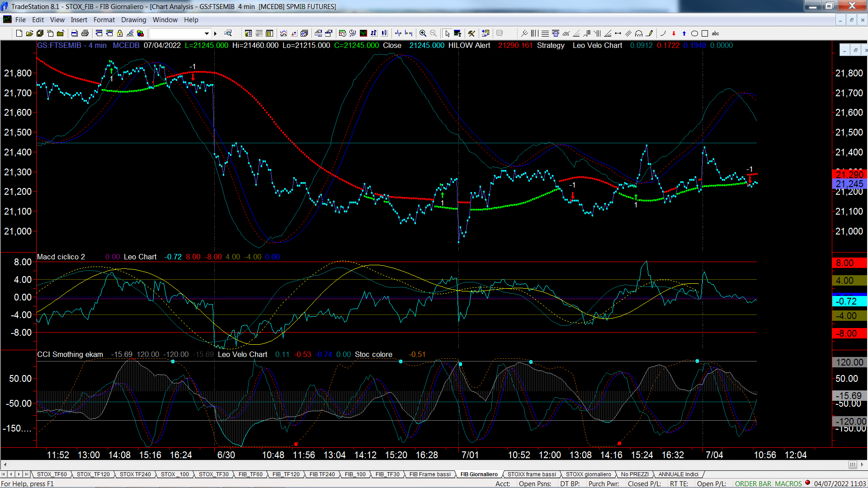Select the pencil drawing tool

649,33
